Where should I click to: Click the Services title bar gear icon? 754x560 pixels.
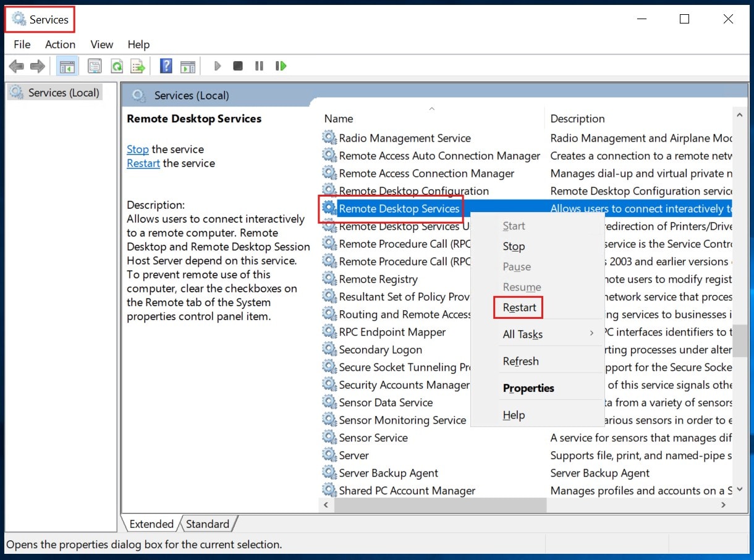point(19,19)
